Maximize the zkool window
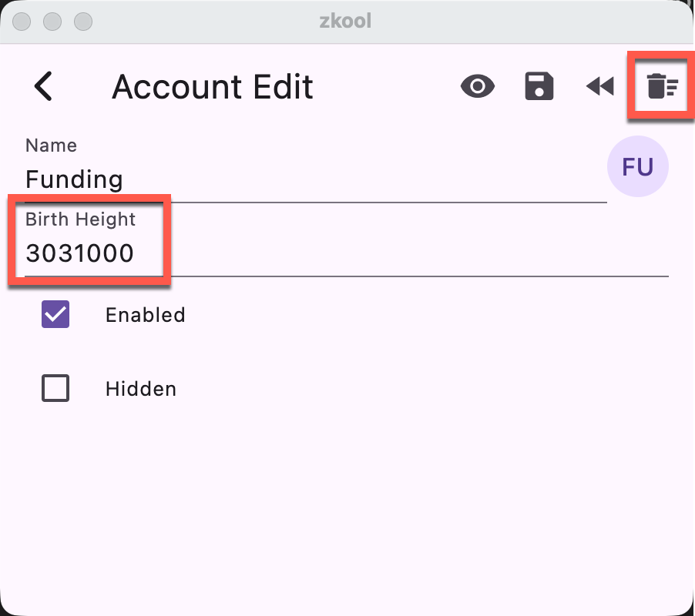This screenshot has width=695, height=616. click(82, 21)
